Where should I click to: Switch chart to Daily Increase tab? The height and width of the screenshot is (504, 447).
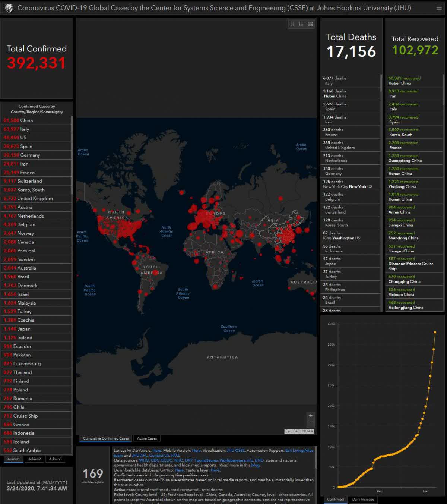[363, 499]
